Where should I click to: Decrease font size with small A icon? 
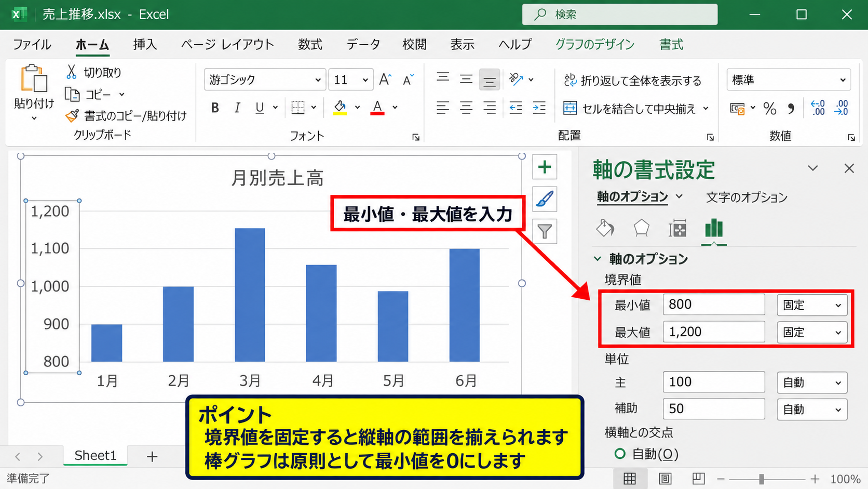(x=409, y=80)
